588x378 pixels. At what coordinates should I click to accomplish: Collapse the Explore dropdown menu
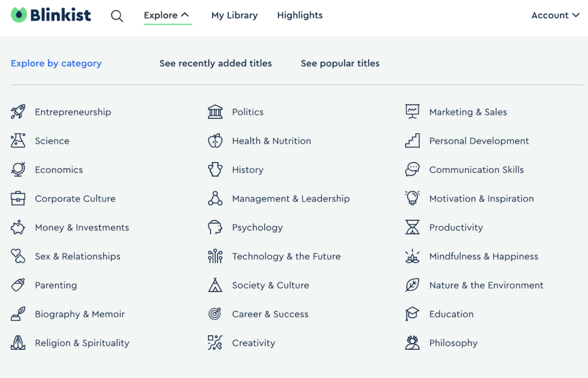pos(167,16)
